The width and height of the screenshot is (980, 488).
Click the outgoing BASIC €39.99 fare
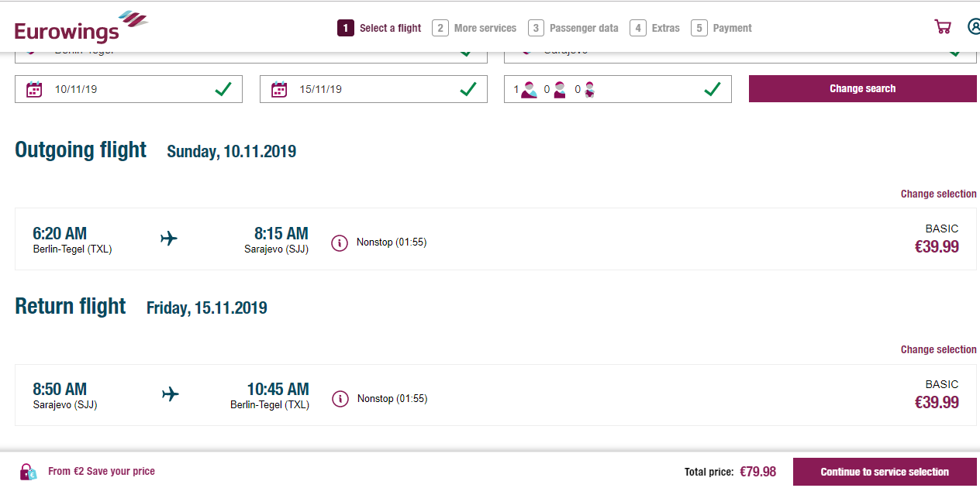coord(937,239)
